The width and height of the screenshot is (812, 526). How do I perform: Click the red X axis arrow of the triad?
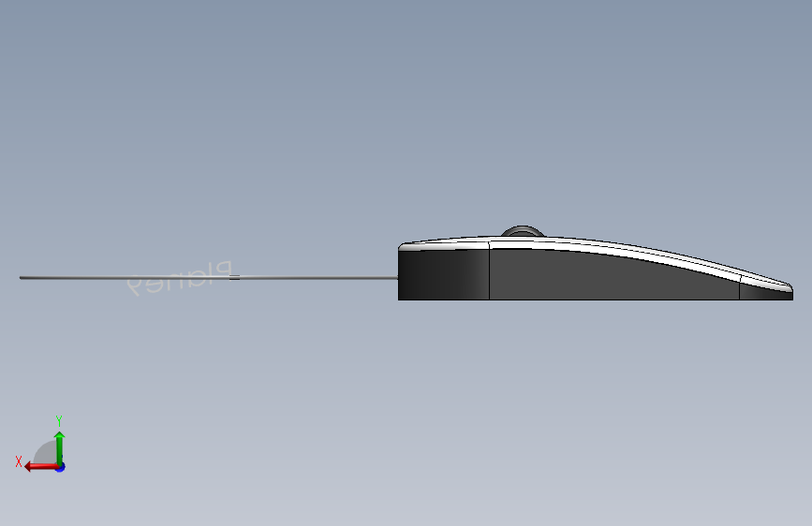tap(41, 467)
